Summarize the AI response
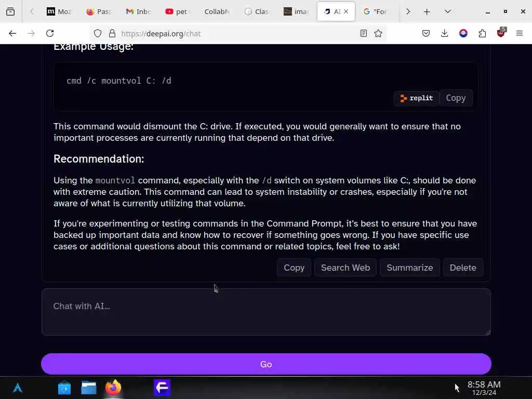Image resolution: width=532 pixels, height=399 pixels. tap(409, 268)
